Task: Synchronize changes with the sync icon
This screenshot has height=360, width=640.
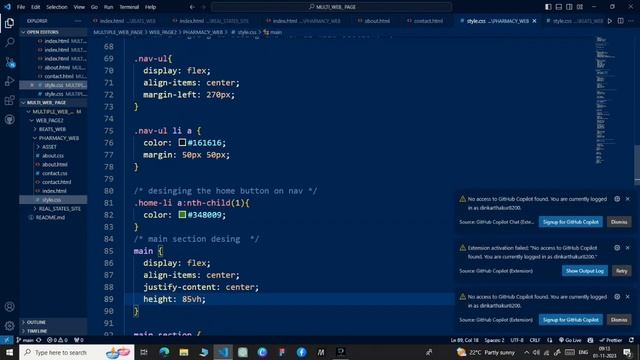Action: point(39,340)
